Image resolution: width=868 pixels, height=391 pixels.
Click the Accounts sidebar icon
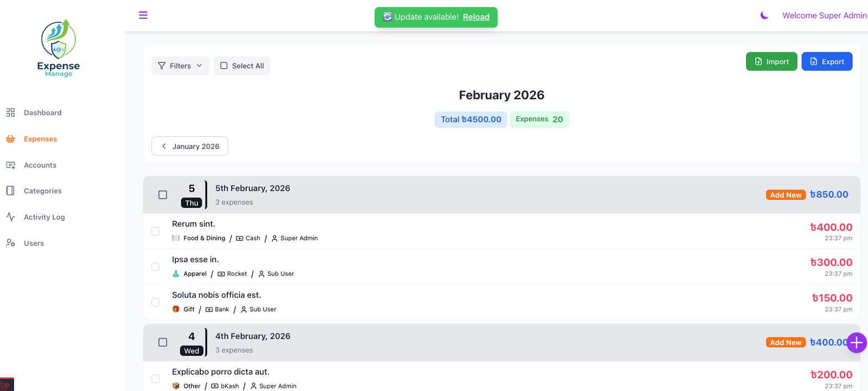pos(10,165)
